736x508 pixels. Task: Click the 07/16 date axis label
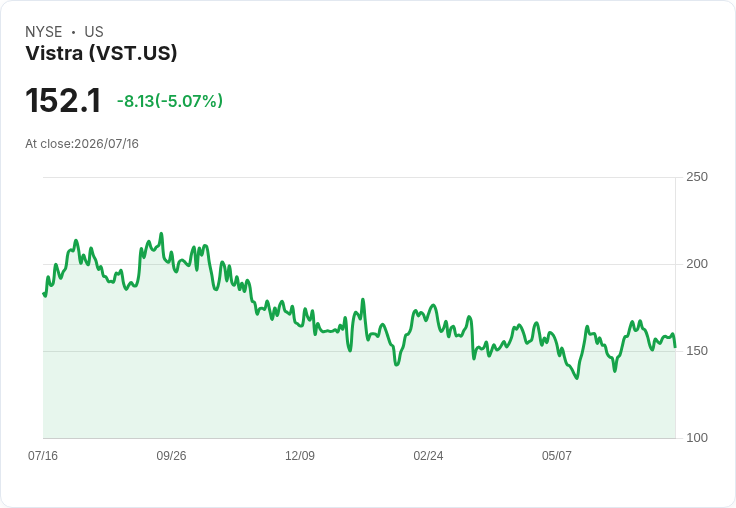(43, 455)
